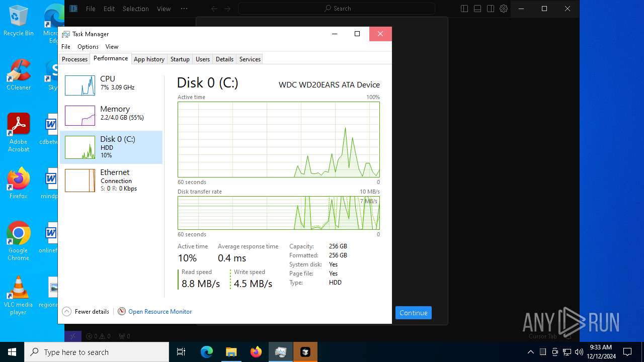
Task: Switch to the Details tab
Action: (x=224, y=59)
